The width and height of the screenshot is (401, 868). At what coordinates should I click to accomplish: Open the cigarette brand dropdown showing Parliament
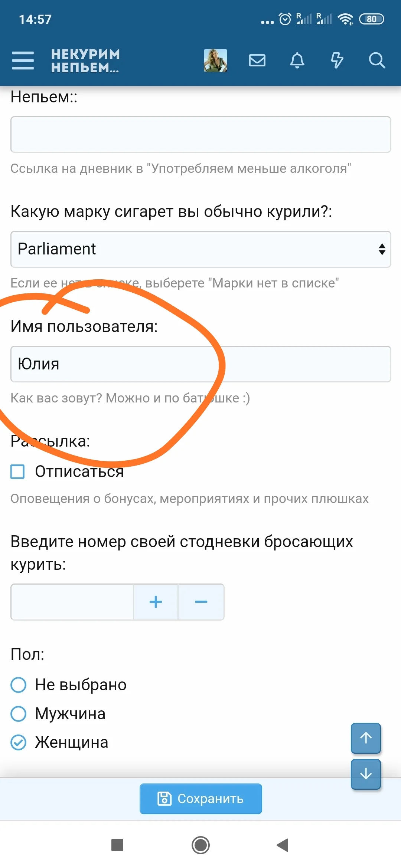(x=200, y=249)
